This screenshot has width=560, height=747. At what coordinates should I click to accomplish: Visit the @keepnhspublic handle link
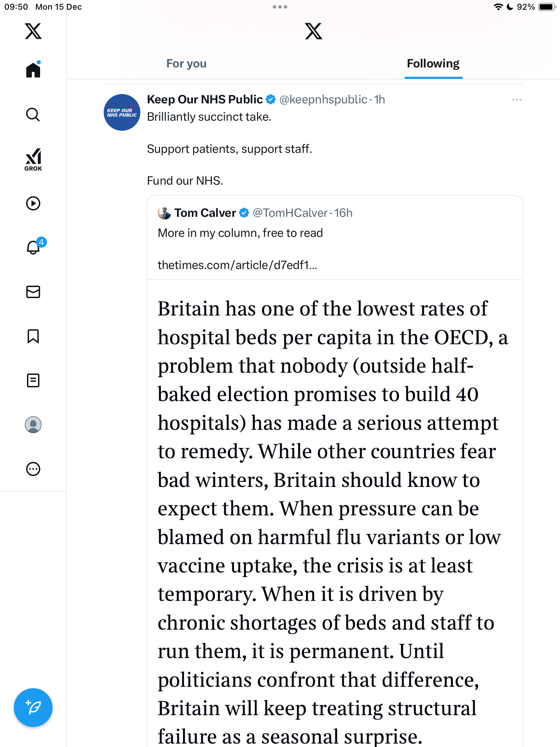tap(323, 100)
